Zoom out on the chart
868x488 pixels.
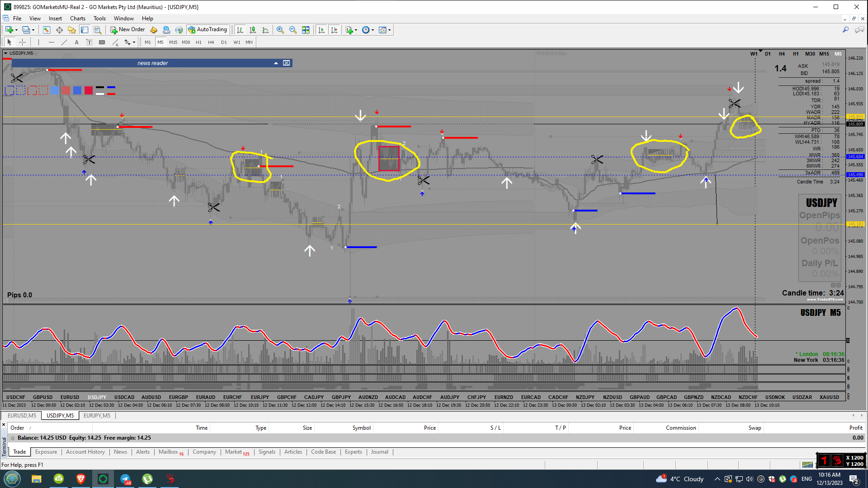[293, 30]
